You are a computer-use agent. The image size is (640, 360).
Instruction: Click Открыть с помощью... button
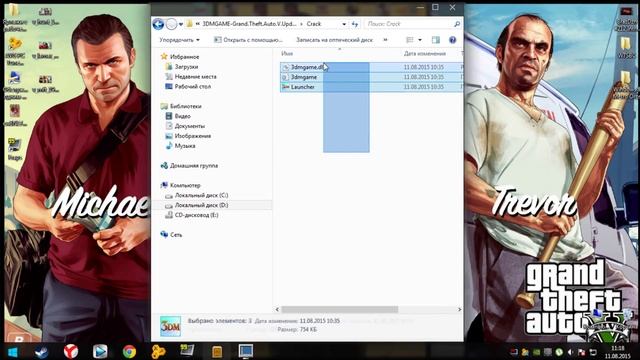pyautogui.click(x=249, y=40)
